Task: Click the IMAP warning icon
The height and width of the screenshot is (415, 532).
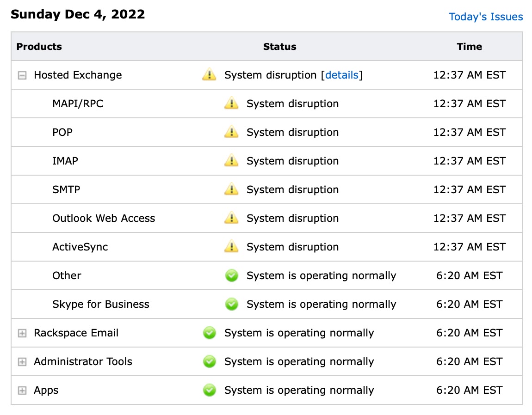Action: [x=231, y=160]
